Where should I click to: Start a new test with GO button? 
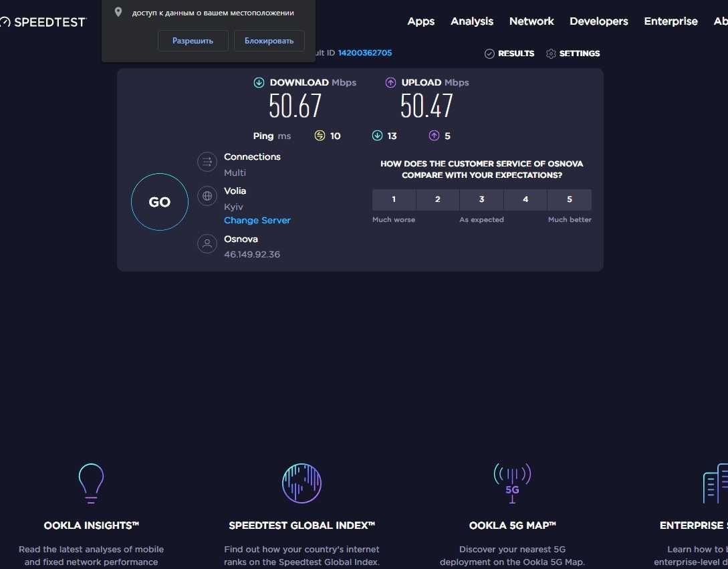tap(160, 202)
